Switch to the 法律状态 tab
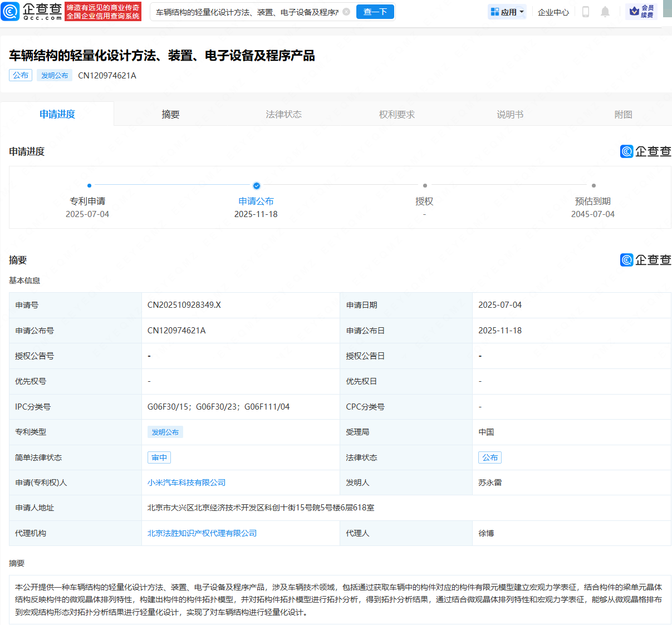This screenshot has height=625, width=672. tap(283, 114)
